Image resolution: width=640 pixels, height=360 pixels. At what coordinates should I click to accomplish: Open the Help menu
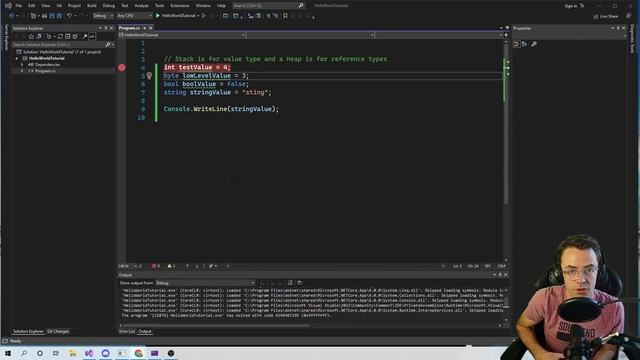coord(221,6)
